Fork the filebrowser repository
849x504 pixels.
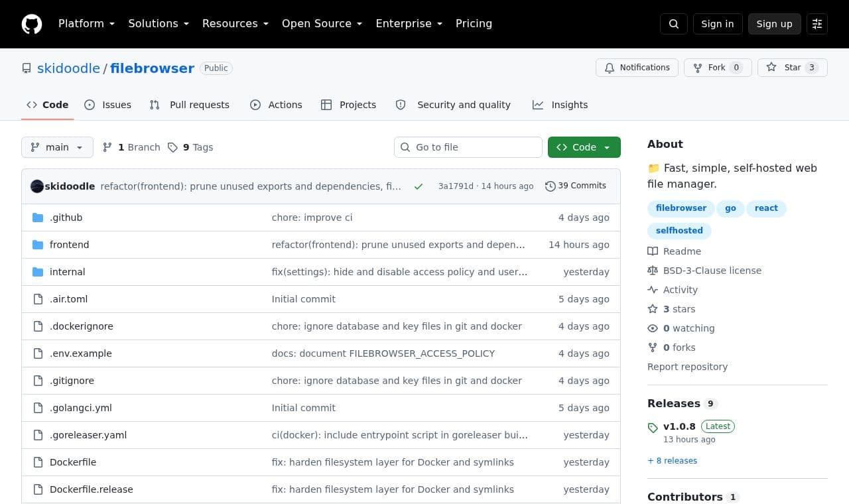[718, 68]
